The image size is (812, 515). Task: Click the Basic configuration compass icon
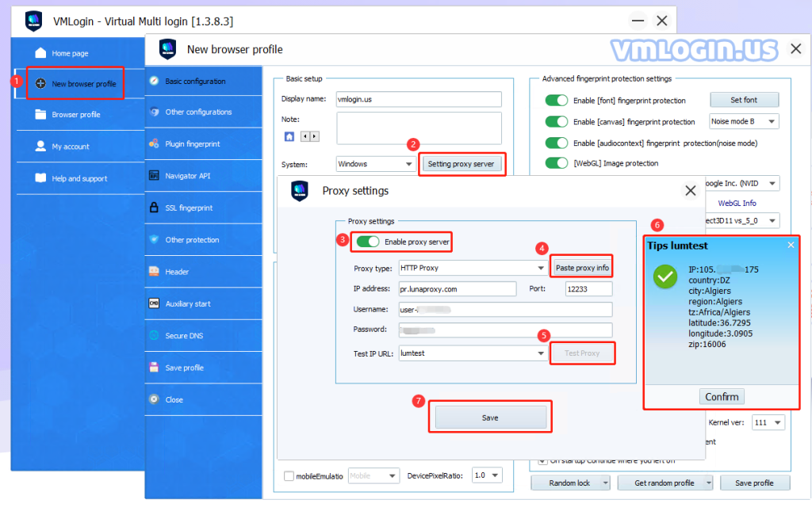point(154,81)
